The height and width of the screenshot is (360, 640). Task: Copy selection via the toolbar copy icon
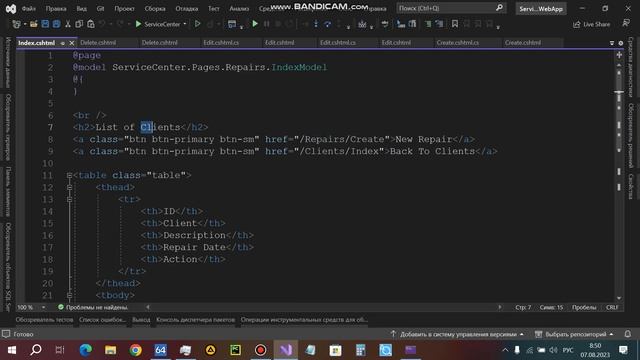79,24
